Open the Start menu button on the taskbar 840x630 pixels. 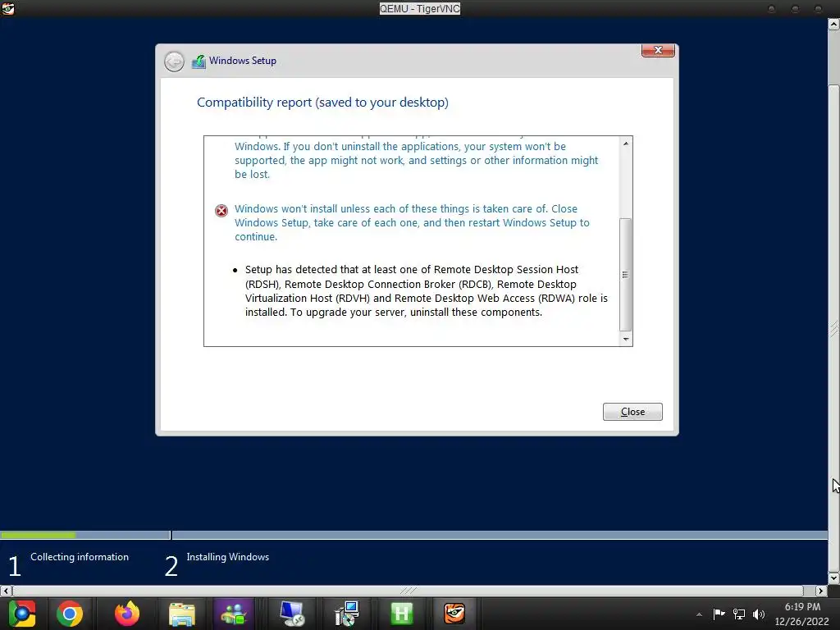tap(22, 614)
